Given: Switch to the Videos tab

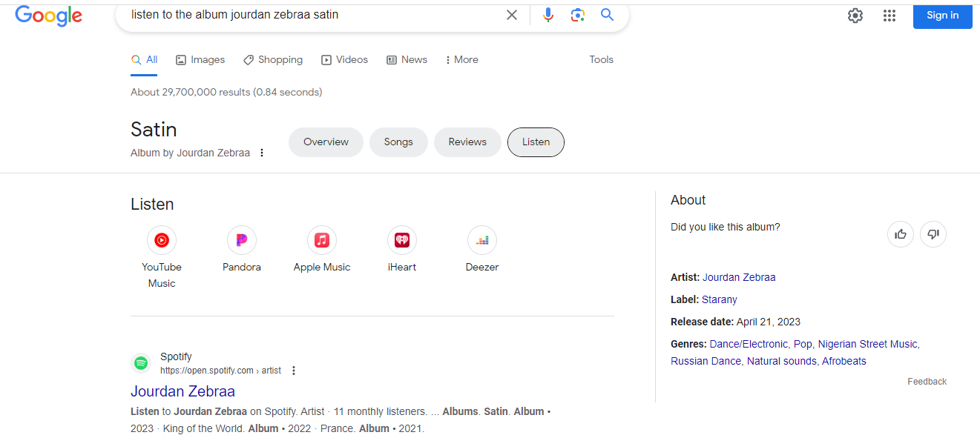Looking at the screenshot, I should [344, 60].
